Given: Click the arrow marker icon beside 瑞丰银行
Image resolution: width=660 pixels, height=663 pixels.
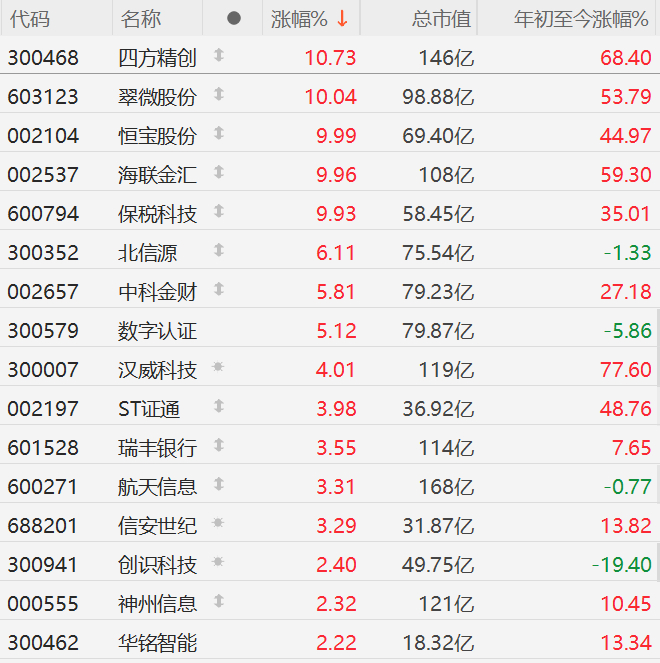Looking at the screenshot, I should [219, 445].
